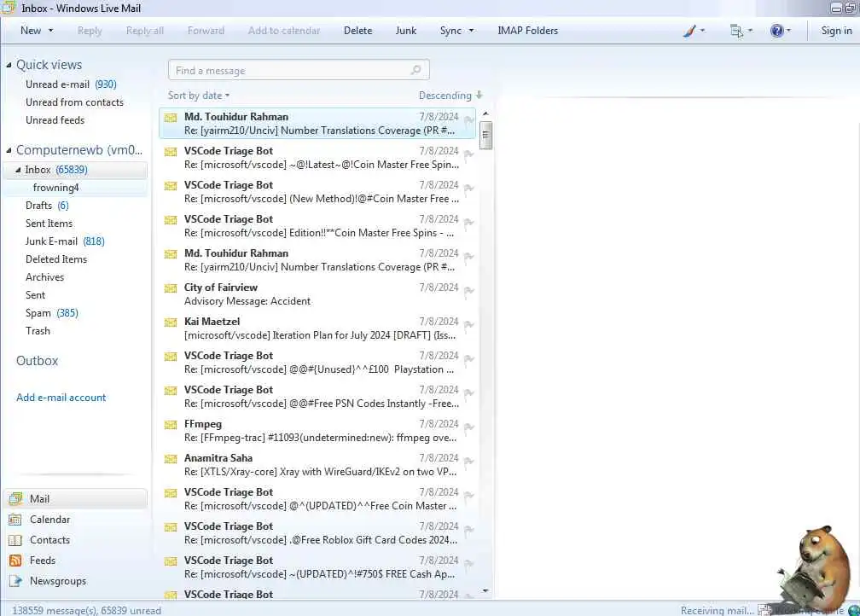Click Delete in the toolbar
Image resolution: width=860 pixels, height=616 pixels.
pyautogui.click(x=357, y=31)
